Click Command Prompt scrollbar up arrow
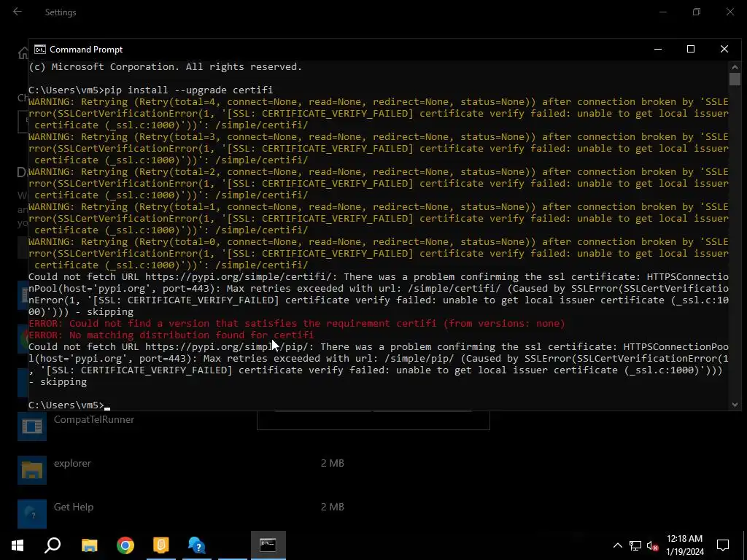The height and width of the screenshot is (560, 747). (735, 67)
